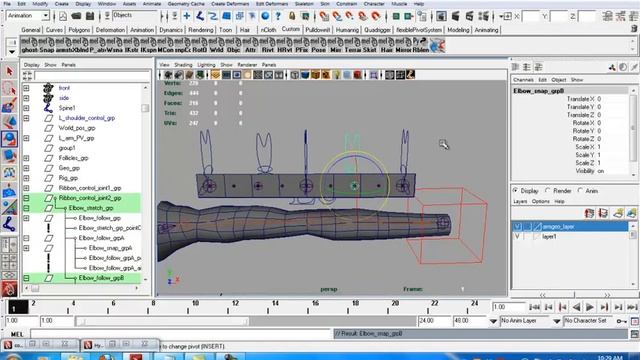The width and height of the screenshot is (640, 360).
Task: Click the 'ghost' MEL shelf button
Action: click(29, 45)
